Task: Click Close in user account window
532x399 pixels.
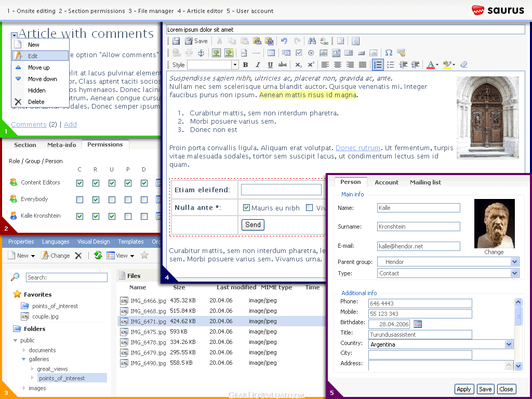Action: (506, 389)
